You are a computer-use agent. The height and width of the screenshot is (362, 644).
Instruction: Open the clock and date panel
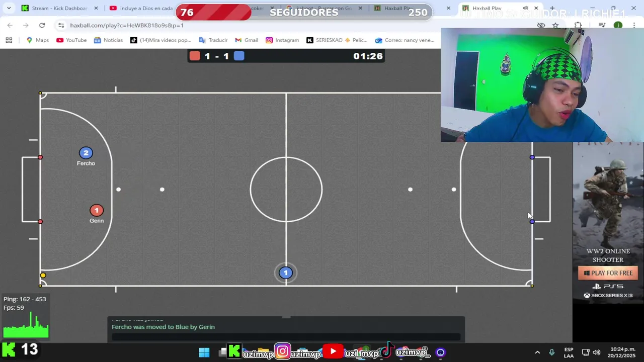tap(621, 352)
